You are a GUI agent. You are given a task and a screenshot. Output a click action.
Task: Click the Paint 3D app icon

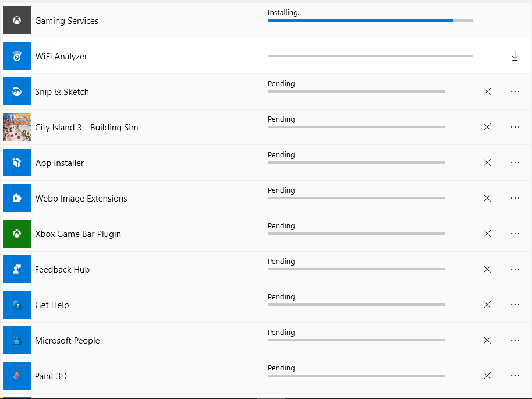[x=17, y=376]
